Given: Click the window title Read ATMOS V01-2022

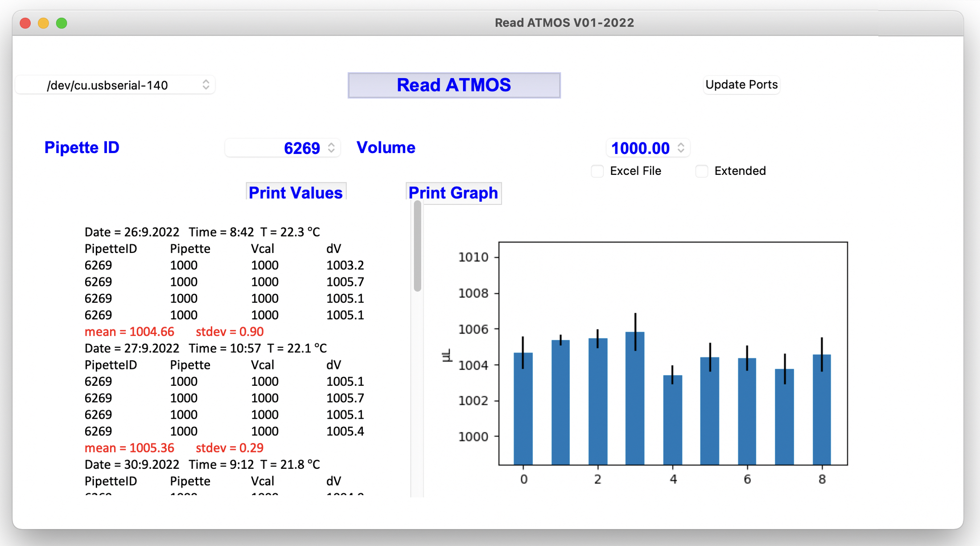Looking at the screenshot, I should point(564,23).
